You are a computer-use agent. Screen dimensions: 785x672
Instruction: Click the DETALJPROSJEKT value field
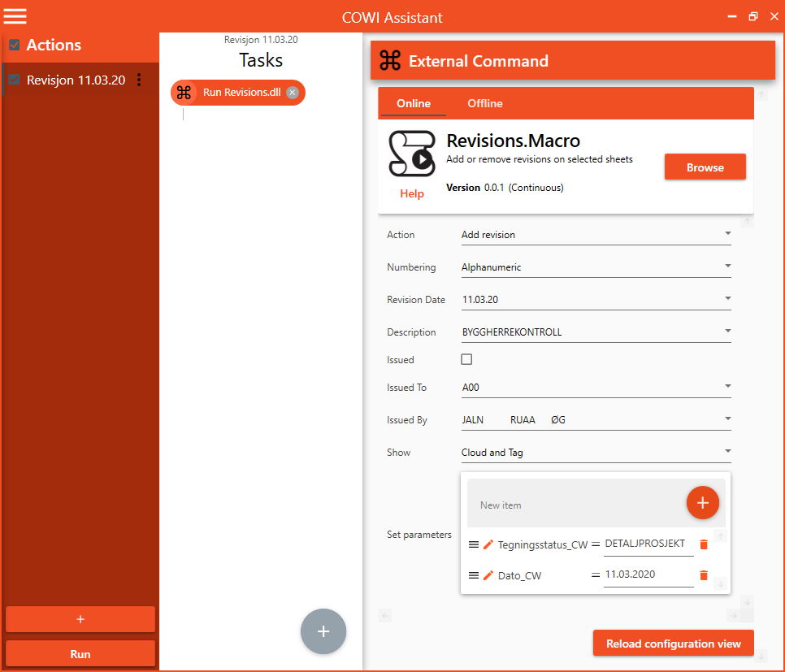[x=648, y=544]
